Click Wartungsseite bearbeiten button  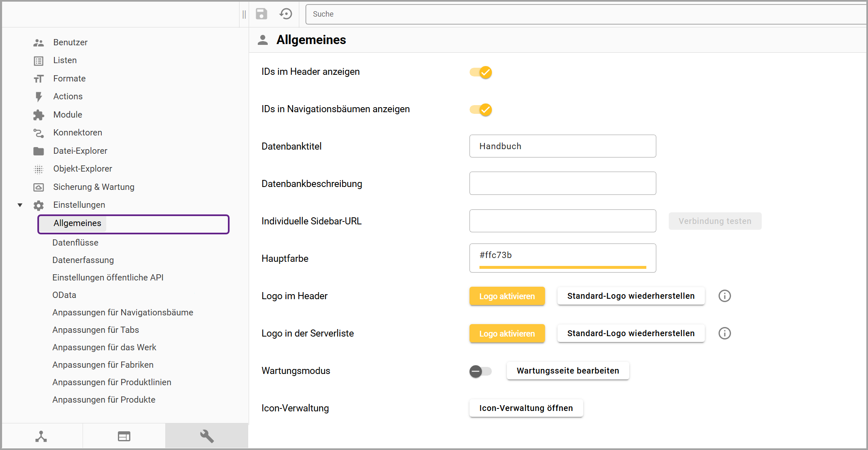pyautogui.click(x=567, y=371)
